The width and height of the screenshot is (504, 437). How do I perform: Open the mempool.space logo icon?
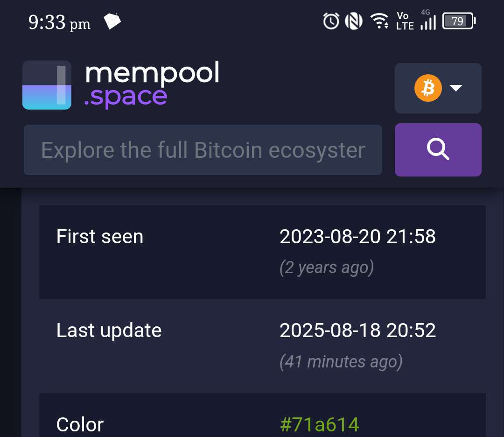tap(47, 85)
